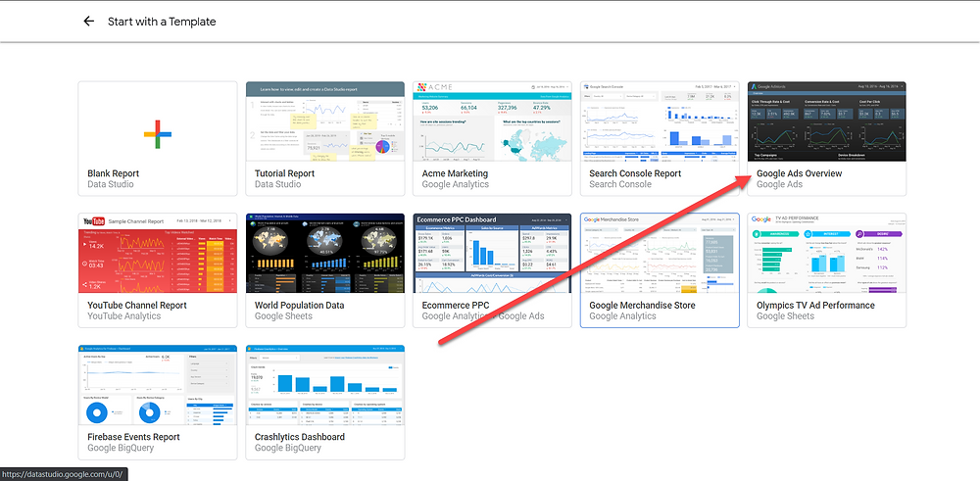This screenshot has height=481, width=980.
Task: Open the Ecommerce PPC Dashboard thumbnail
Action: coord(492,253)
